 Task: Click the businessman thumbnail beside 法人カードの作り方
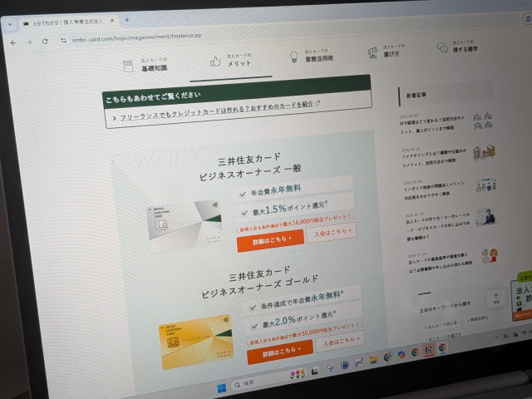pyautogui.click(x=487, y=217)
